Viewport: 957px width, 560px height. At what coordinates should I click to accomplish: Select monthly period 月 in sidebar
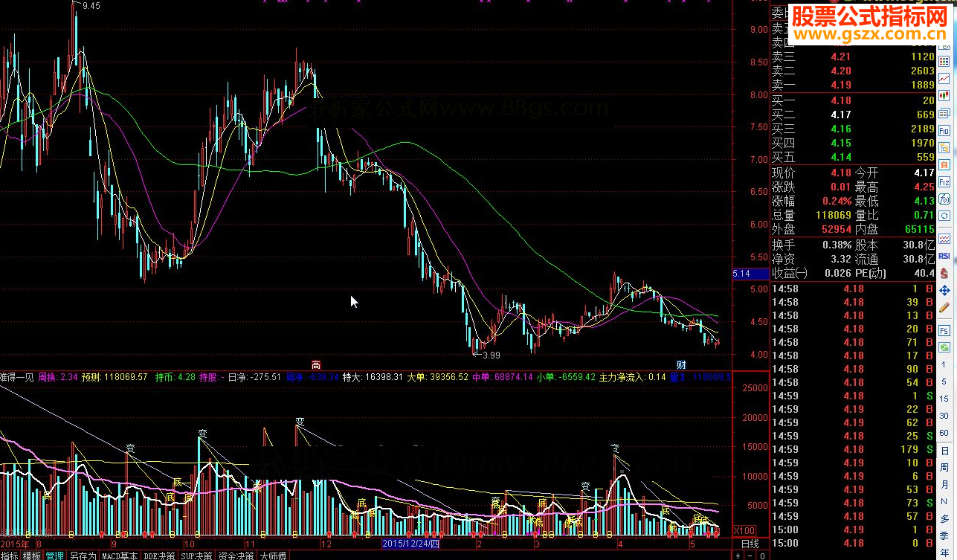pos(944,485)
